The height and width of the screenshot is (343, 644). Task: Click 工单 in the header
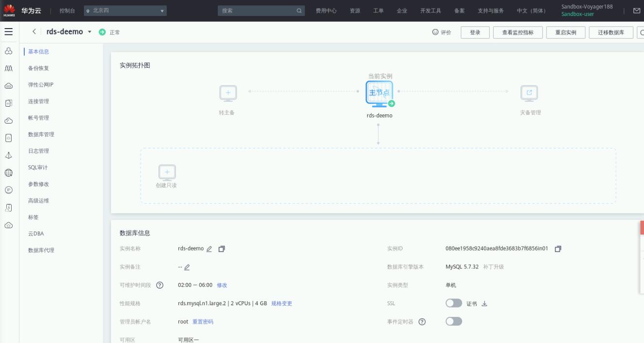(378, 11)
